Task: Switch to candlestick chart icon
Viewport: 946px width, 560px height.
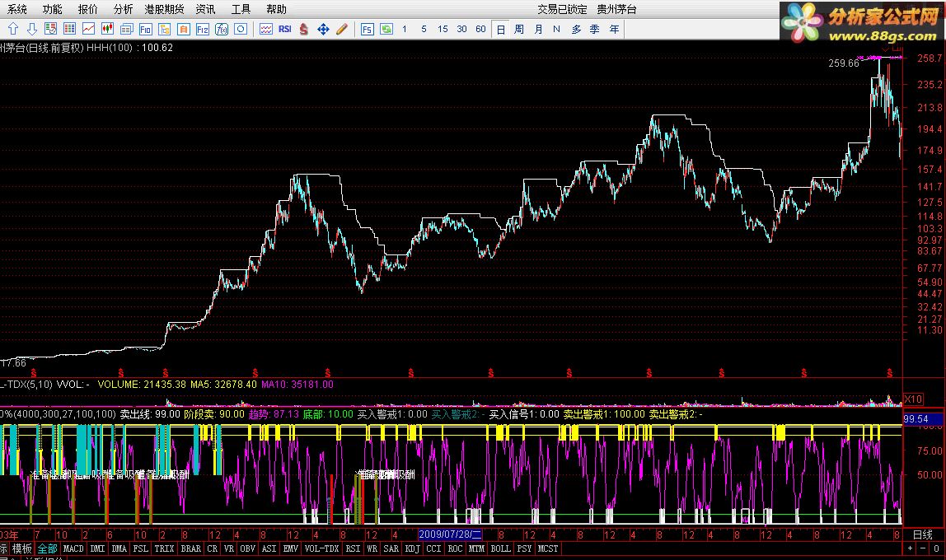Action: pos(107,29)
